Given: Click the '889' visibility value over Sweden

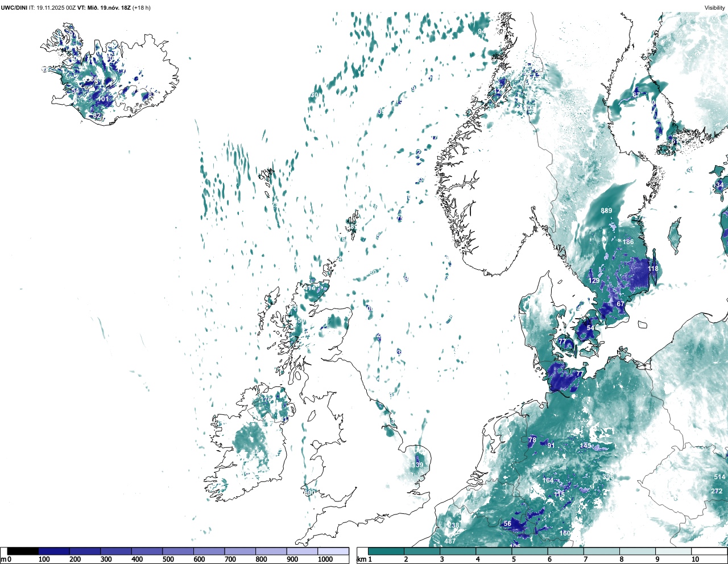Looking at the screenshot, I should coord(607,211).
